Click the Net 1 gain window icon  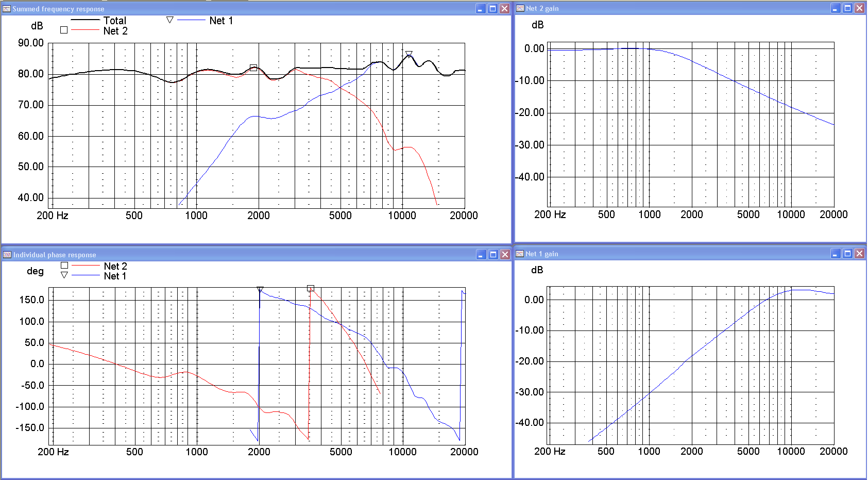(520, 254)
